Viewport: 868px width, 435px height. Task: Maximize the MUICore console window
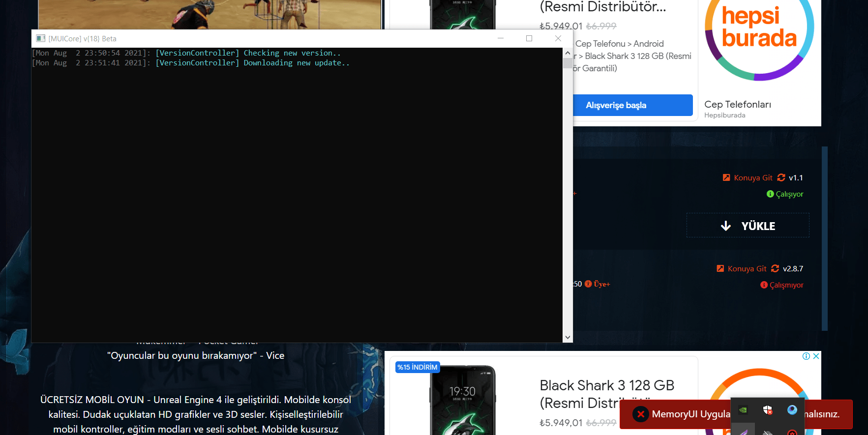529,38
